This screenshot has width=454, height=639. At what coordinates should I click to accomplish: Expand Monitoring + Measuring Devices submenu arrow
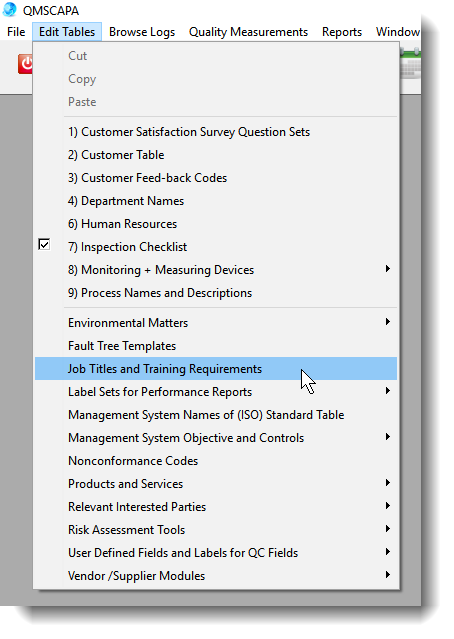(388, 269)
